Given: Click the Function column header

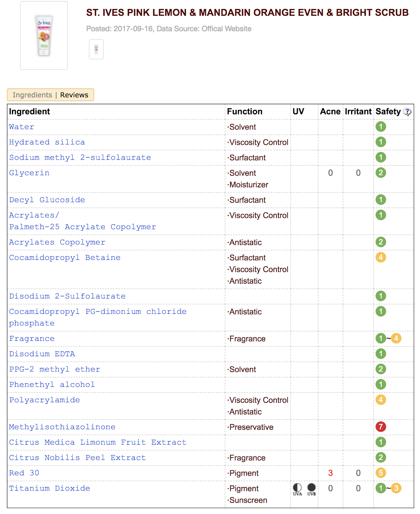Looking at the screenshot, I should click(x=245, y=112).
